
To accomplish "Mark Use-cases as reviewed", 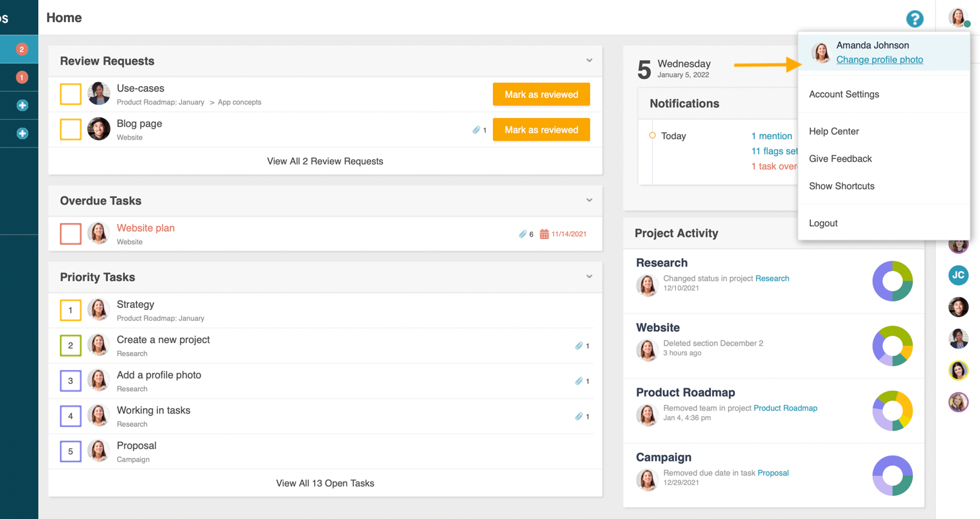I will [541, 94].
